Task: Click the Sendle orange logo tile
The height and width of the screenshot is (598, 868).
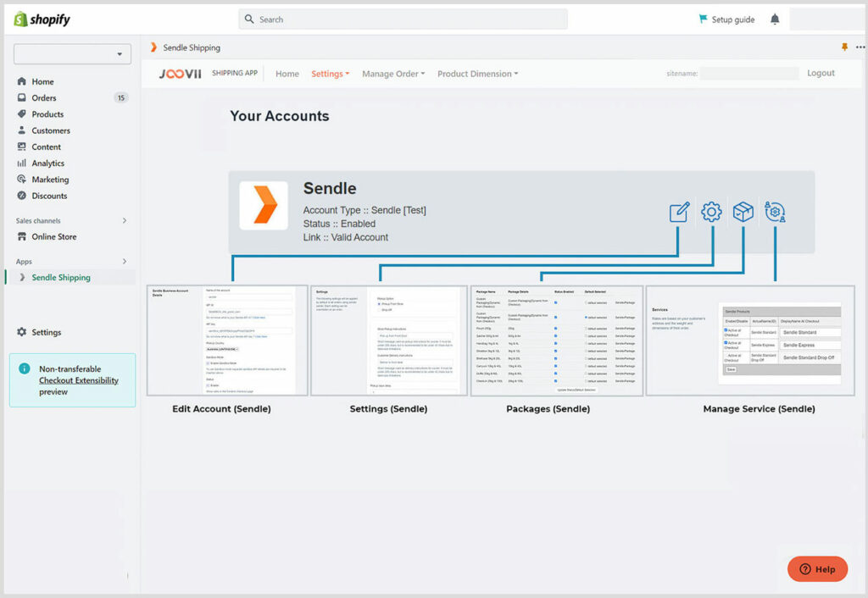Action: tap(264, 205)
